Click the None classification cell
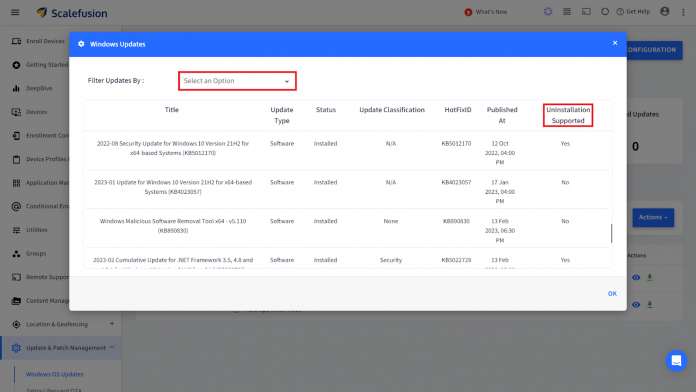 [x=391, y=221]
